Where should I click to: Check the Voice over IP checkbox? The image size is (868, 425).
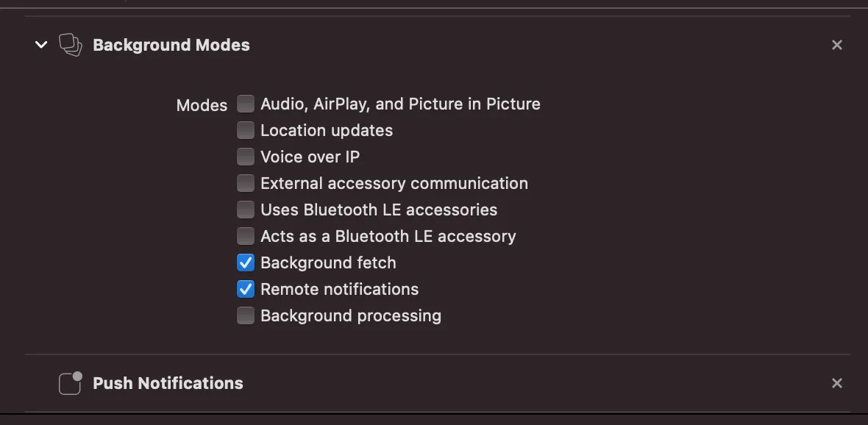(246, 157)
